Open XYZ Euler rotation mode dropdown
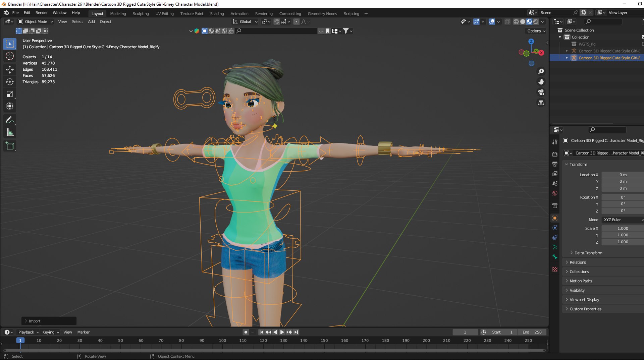The image size is (644, 360). (623, 220)
